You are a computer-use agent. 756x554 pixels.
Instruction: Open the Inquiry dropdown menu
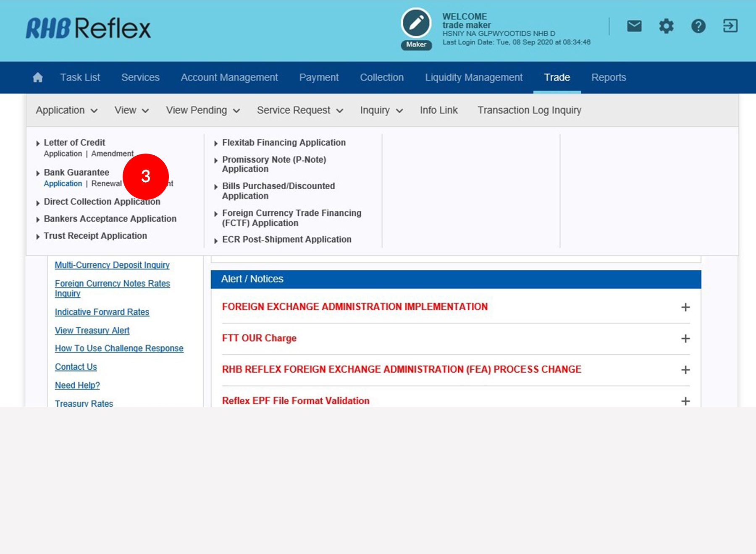[381, 110]
